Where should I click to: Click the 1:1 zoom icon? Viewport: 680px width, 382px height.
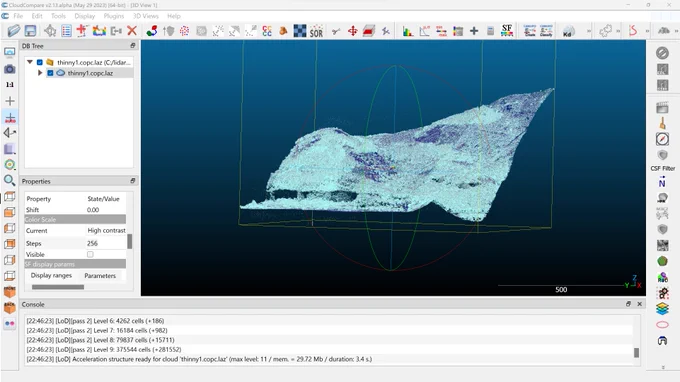(x=10, y=85)
